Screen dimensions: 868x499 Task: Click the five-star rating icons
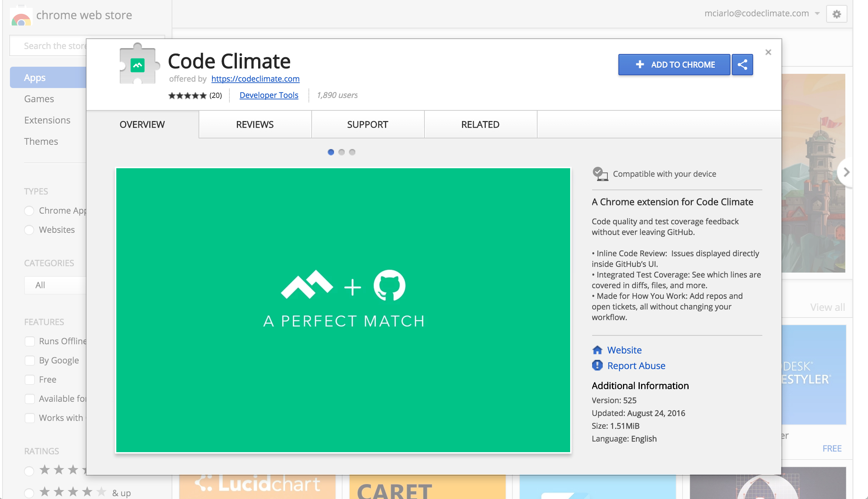click(x=187, y=95)
